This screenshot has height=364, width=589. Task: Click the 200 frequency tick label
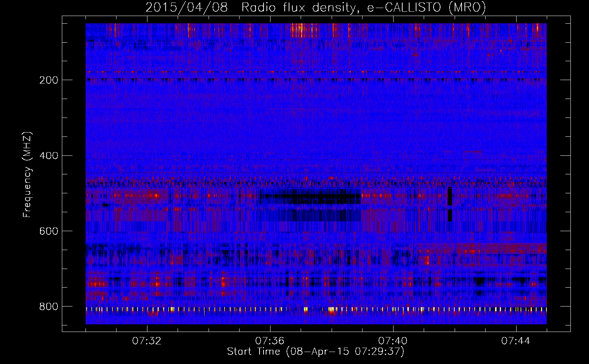(49, 80)
